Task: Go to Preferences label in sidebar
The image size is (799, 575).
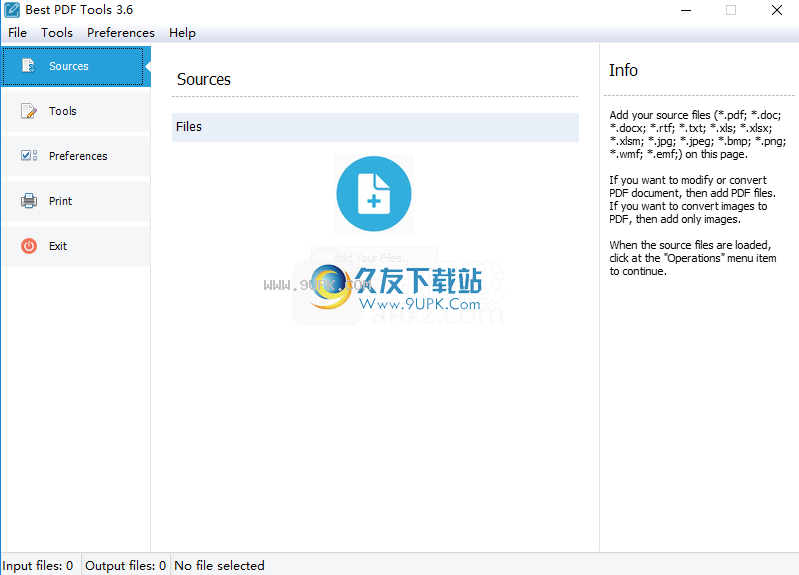Action: (x=78, y=156)
